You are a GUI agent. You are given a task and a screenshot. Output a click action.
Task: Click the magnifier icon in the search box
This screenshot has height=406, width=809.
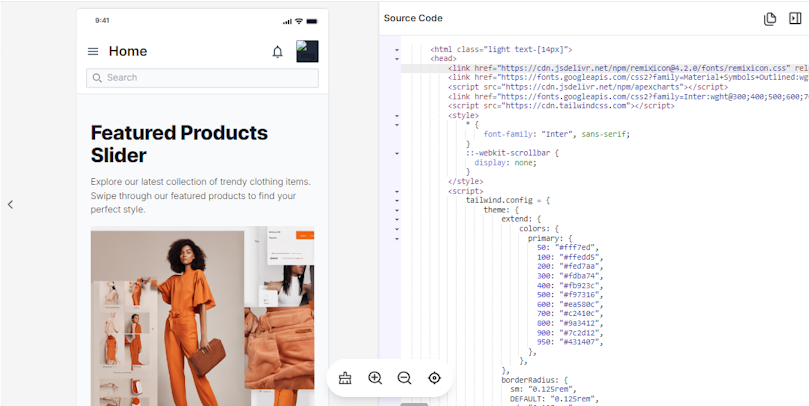97,78
